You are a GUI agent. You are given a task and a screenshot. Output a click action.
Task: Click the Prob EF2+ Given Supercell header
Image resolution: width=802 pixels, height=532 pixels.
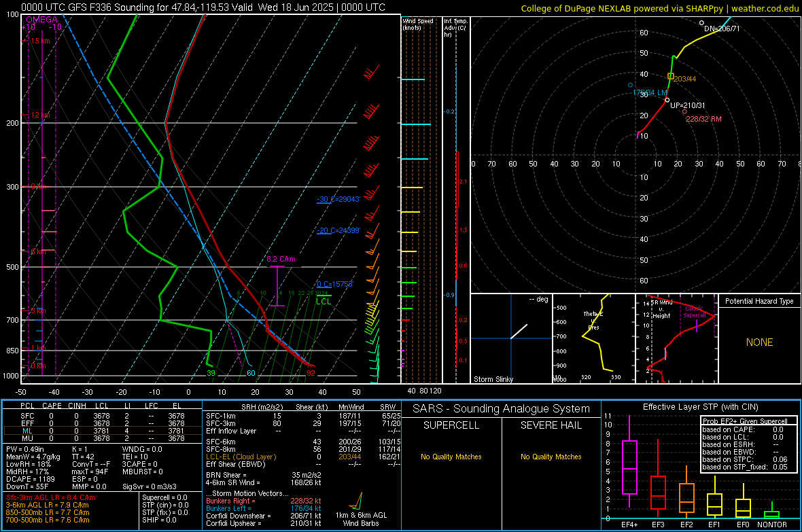click(745, 421)
